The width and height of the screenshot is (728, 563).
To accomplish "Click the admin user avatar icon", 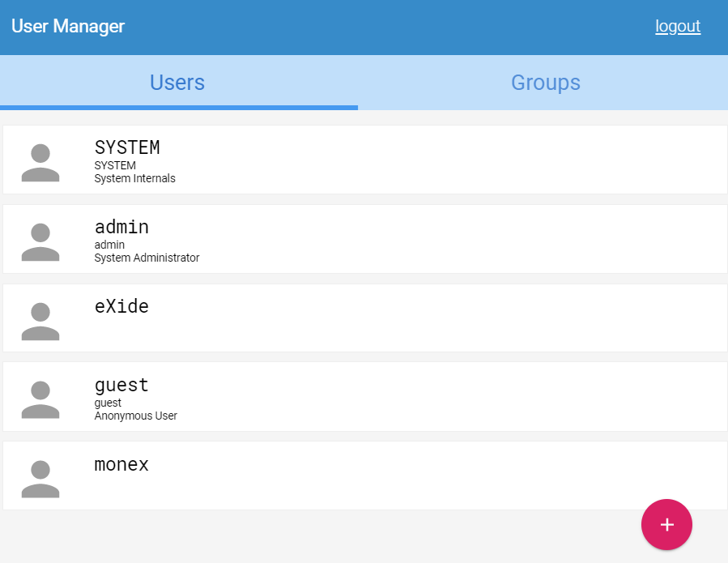I will click(x=40, y=241).
